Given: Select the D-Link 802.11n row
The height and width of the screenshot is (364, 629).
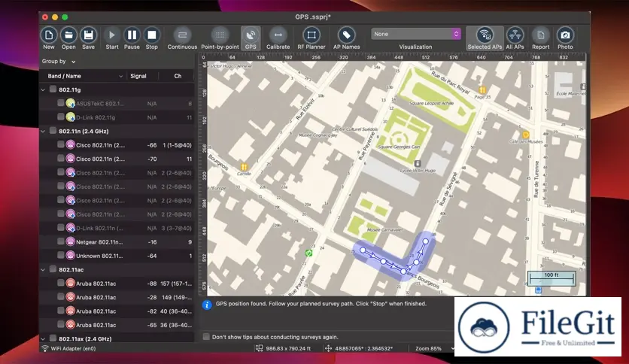Looking at the screenshot, I should click(117, 228).
